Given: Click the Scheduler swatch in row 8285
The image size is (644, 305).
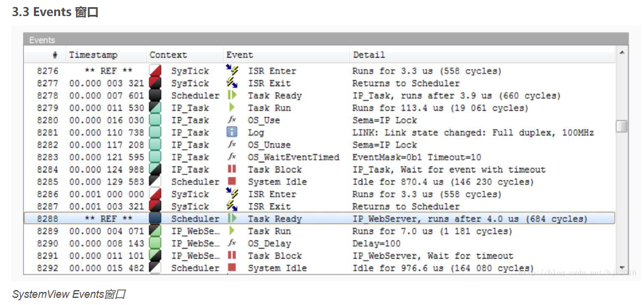Looking at the screenshot, I should tap(155, 181).
